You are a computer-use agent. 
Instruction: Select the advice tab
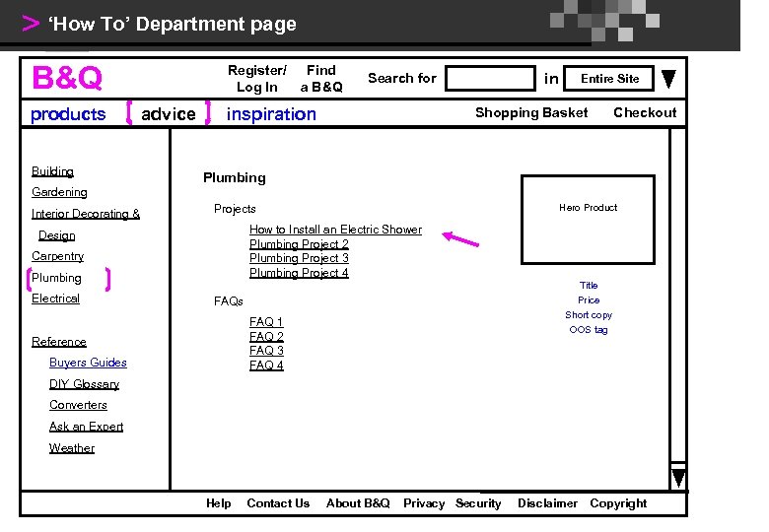pos(169,114)
